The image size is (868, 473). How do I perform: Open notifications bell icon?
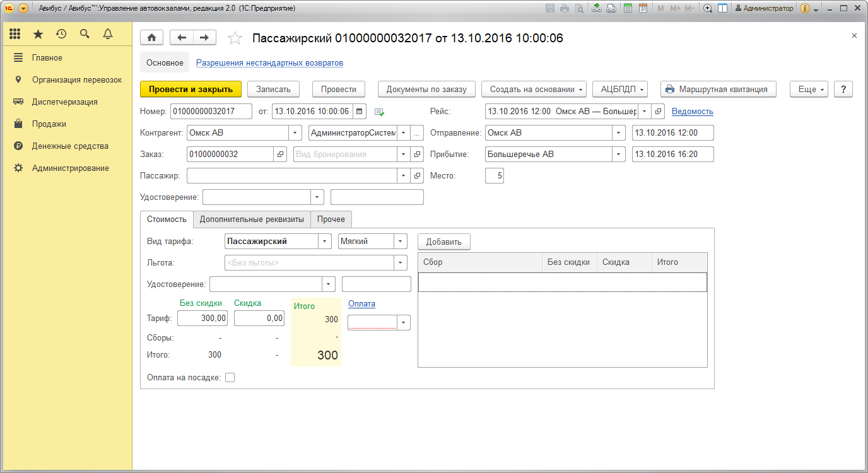[108, 34]
